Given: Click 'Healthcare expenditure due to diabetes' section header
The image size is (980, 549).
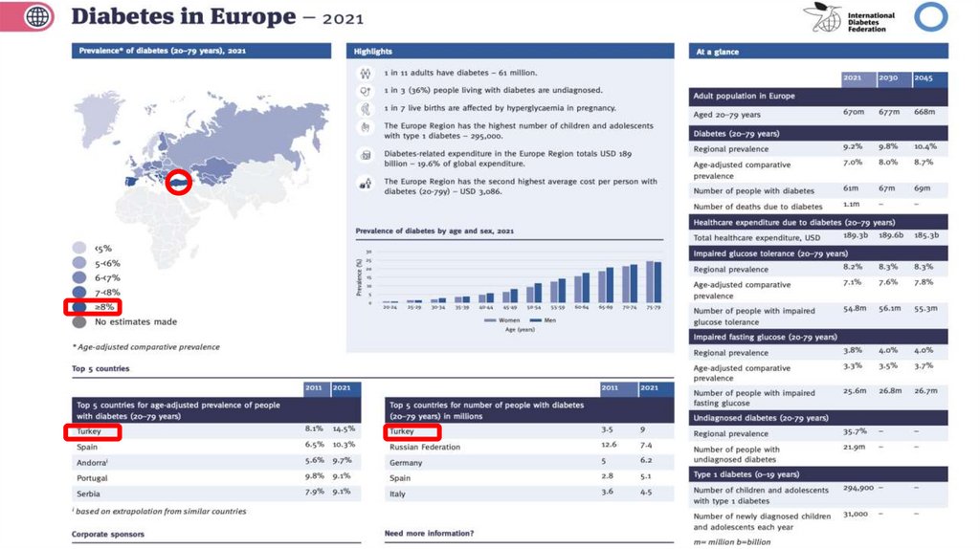Looking at the screenshot, I should (818, 222).
